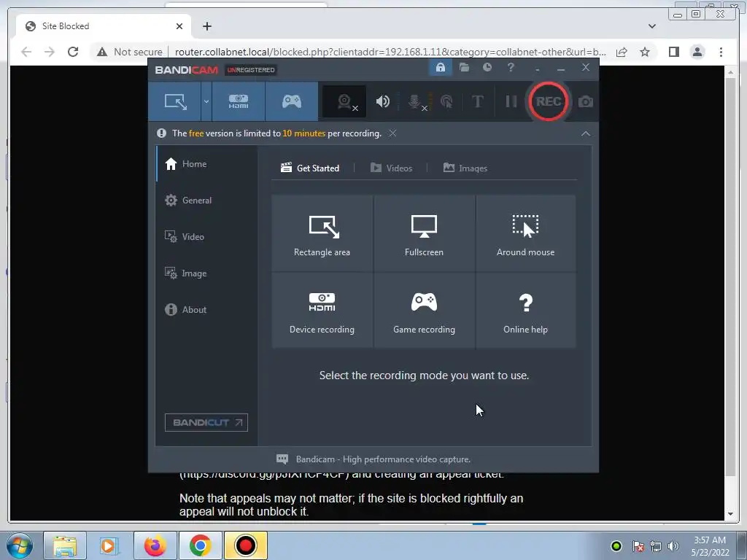Capture screenshot with camera icon

coord(586,101)
